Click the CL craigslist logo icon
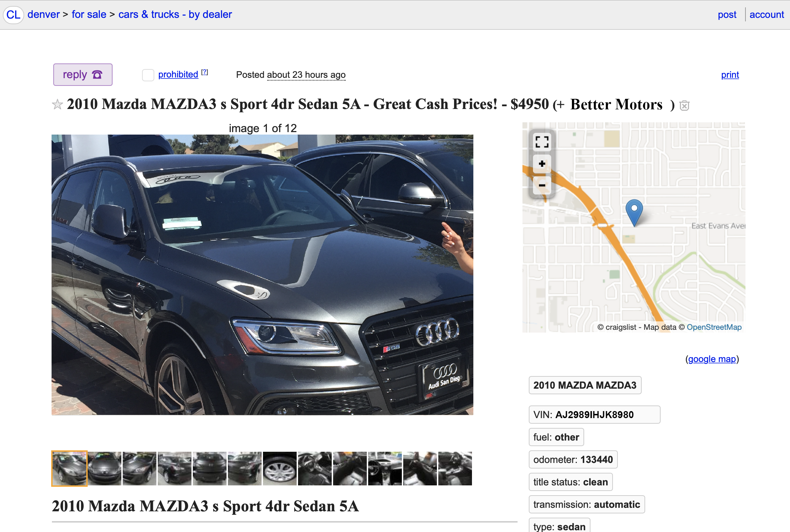The height and width of the screenshot is (532, 790). [x=13, y=15]
